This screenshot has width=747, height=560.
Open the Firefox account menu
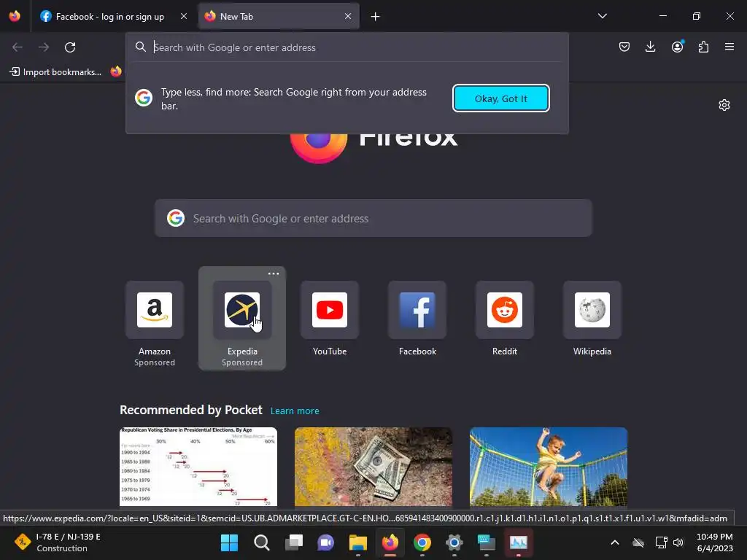pyautogui.click(x=677, y=47)
